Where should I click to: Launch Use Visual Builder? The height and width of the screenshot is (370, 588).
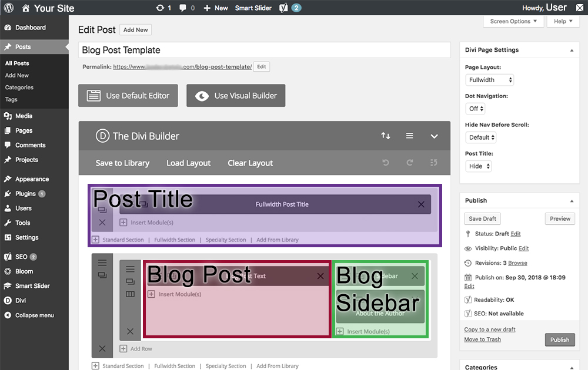[x=236, y=96]
